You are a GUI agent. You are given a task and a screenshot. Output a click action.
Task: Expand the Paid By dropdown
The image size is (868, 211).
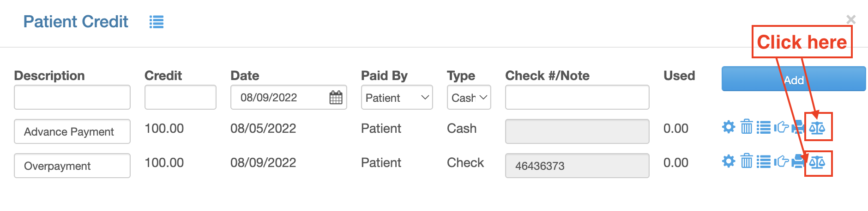(x=397, y=97)
